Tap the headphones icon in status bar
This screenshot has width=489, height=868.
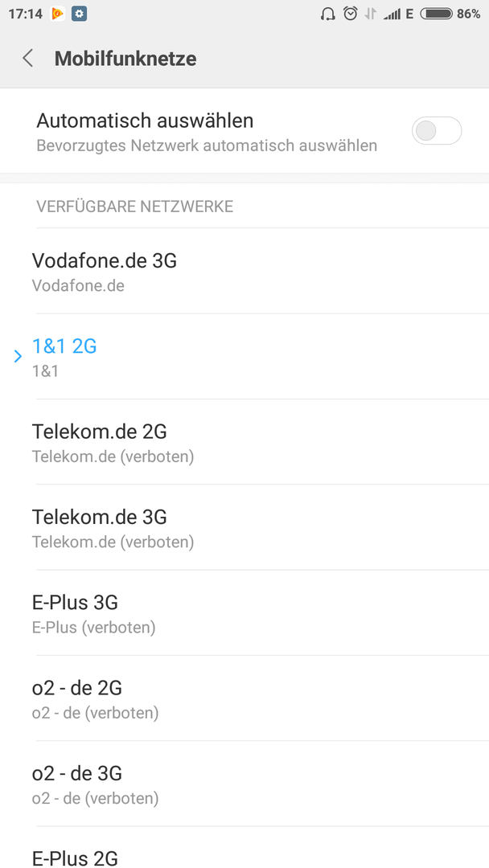(x=328, y=14)
